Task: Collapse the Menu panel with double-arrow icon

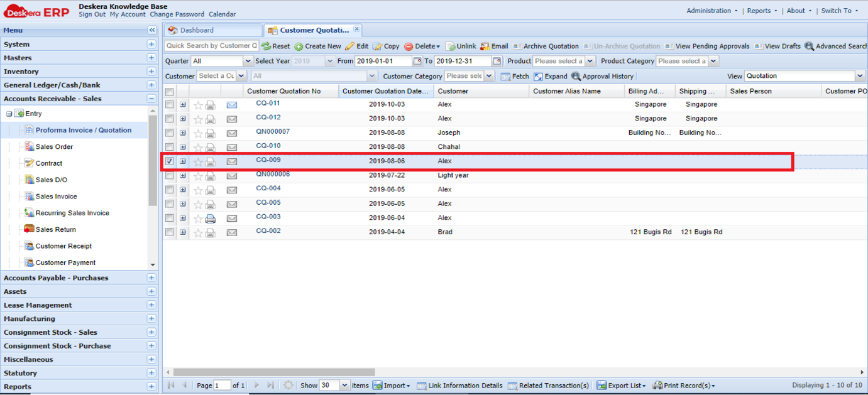Action: [x=152, y=30]
